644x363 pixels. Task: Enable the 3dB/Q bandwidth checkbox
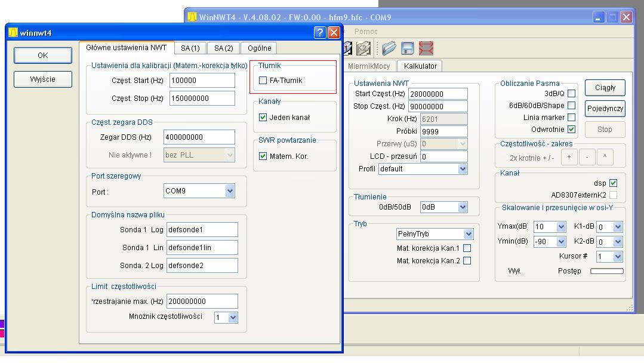tap(571, 94)
